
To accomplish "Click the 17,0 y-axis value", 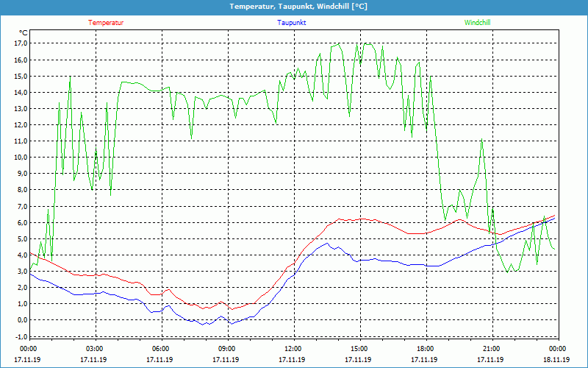I will [21, 43].
